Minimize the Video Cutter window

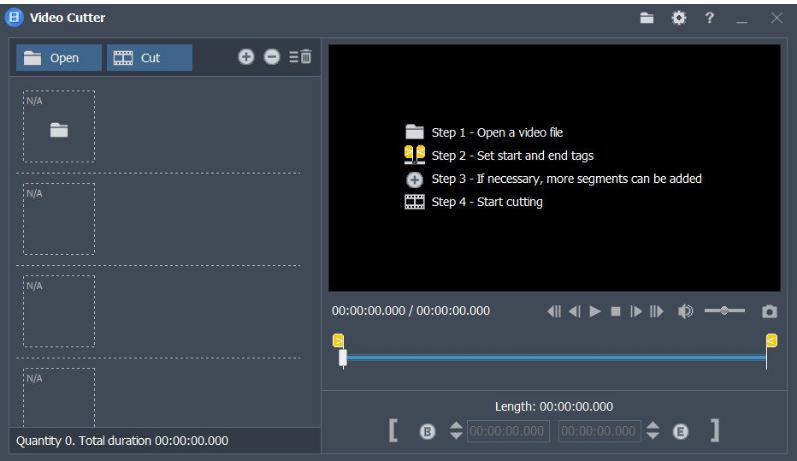[x=742, y=20]
